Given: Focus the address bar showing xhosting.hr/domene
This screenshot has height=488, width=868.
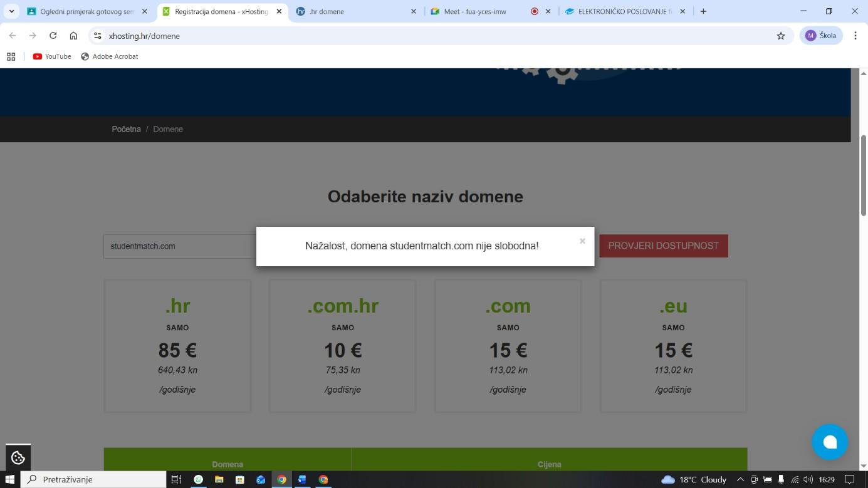Looking at the screenshot, I should click(439, 36).
